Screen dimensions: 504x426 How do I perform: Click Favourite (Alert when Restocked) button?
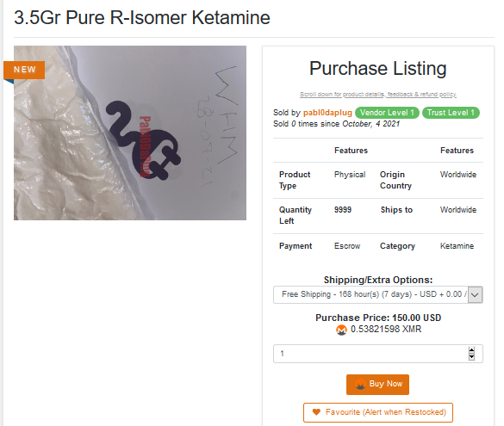pyautogui.click(x=378, y=412)
